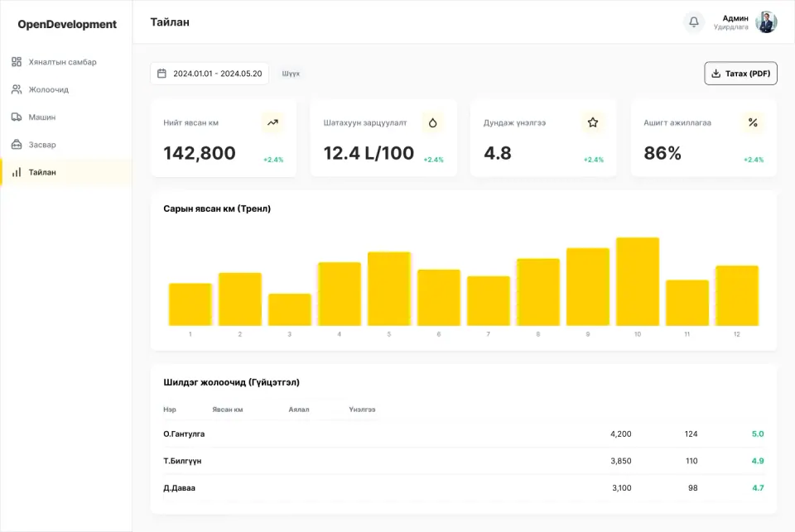Click the admin profile avatar
This screenshot has height=532, width=795.
click(x=766, y=22)
